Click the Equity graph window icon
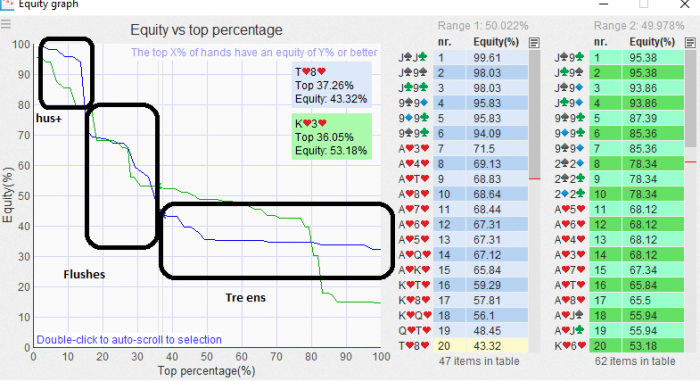 coord(7,4)
